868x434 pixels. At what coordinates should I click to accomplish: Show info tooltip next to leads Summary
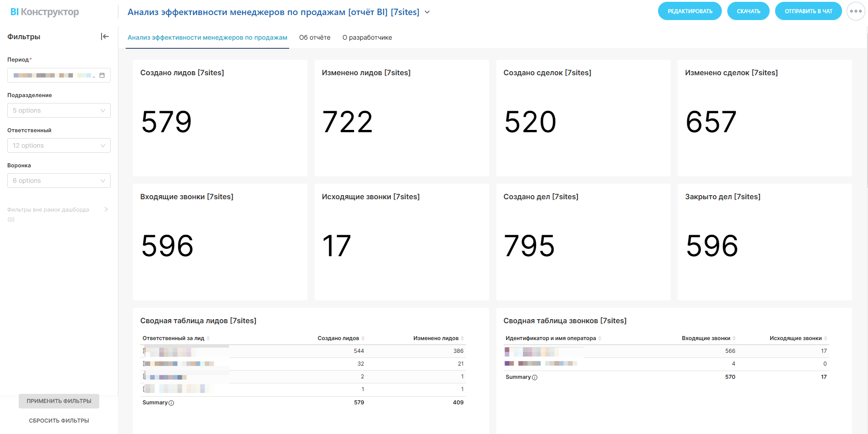click(171, 403)
